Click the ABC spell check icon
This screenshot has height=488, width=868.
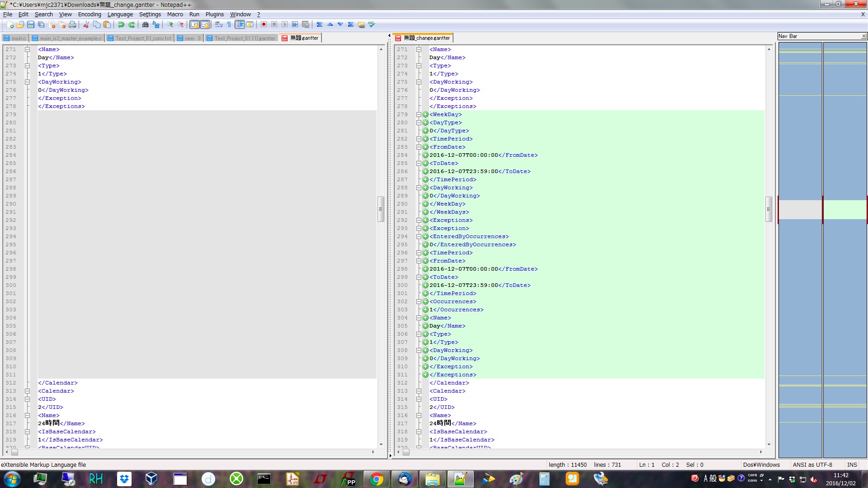(372, 24)
